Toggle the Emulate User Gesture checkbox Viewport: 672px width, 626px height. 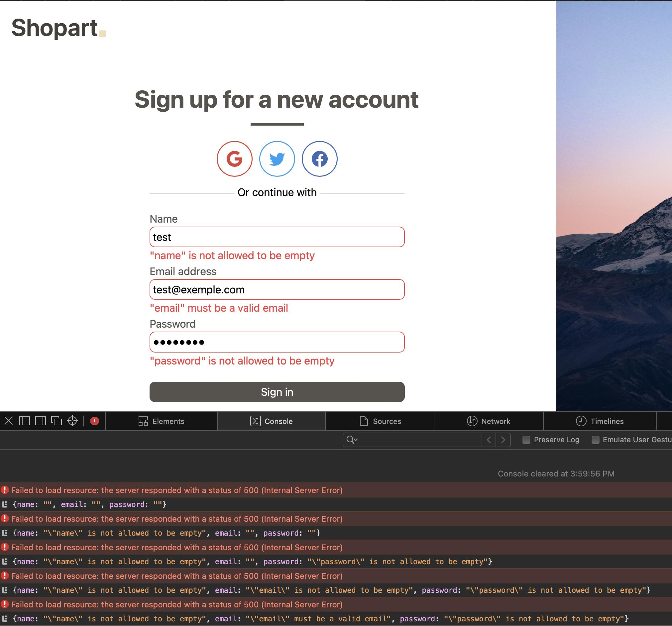[x=595, y=440]
